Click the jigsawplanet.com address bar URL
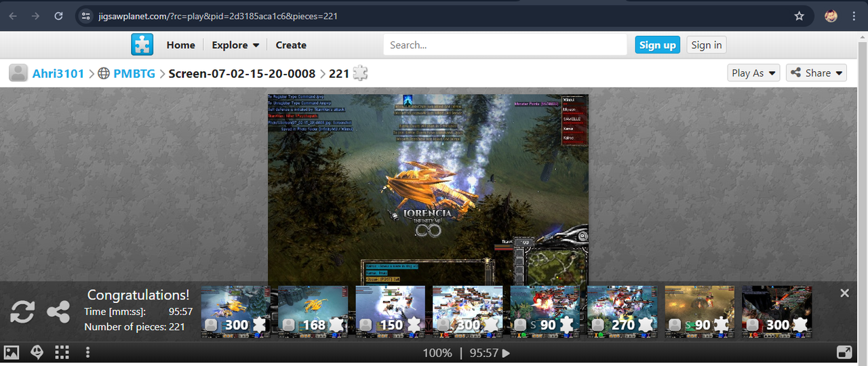The width and height of the screenshot is (868, 366). 218,16
